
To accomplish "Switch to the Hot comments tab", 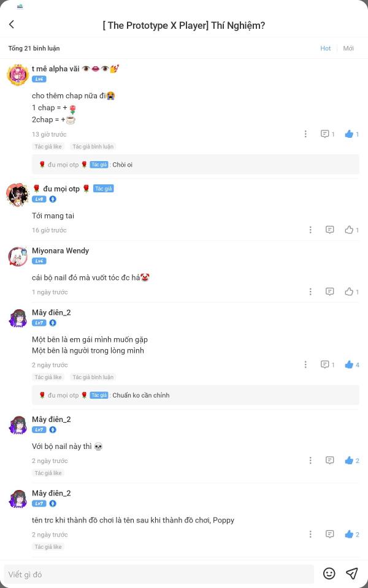I will [x=325, y=48].
